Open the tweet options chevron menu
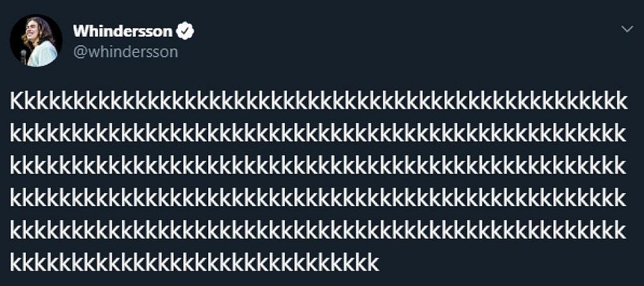644x286 pixels. pos(626,30)
